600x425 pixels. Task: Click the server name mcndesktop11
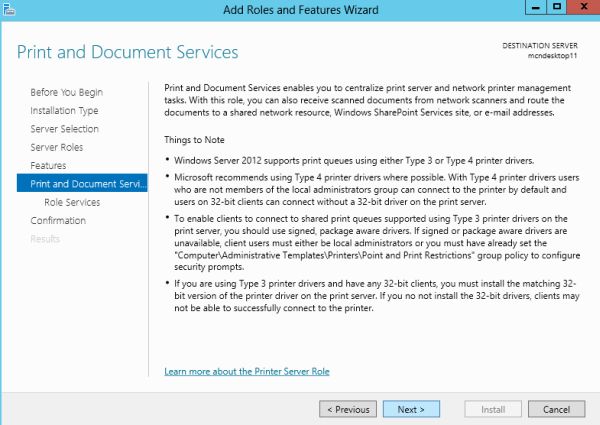coord(553,56)
